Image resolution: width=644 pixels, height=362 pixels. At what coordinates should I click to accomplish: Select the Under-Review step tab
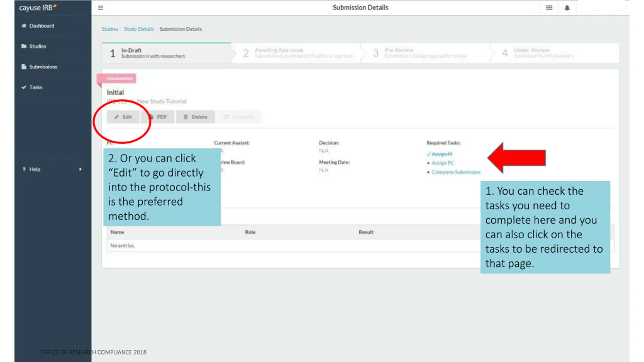[555, 53]
